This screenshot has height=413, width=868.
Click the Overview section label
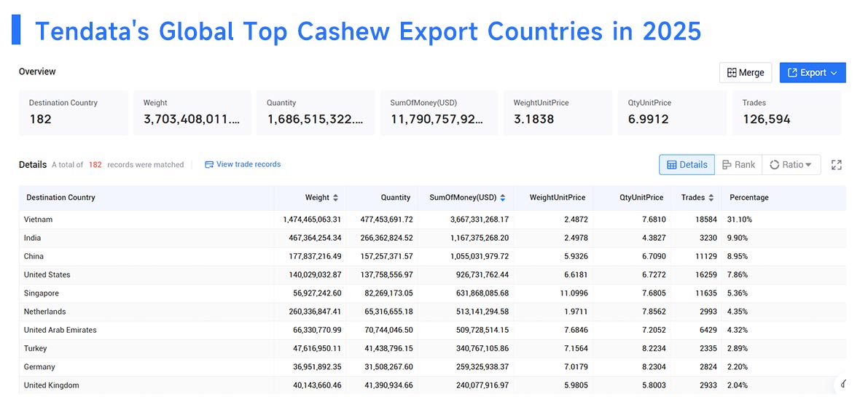point(37,72)
